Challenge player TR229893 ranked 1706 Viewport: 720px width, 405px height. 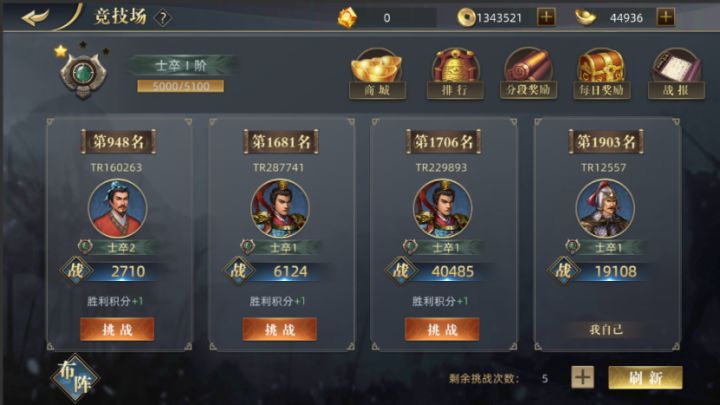coord(442,329)
